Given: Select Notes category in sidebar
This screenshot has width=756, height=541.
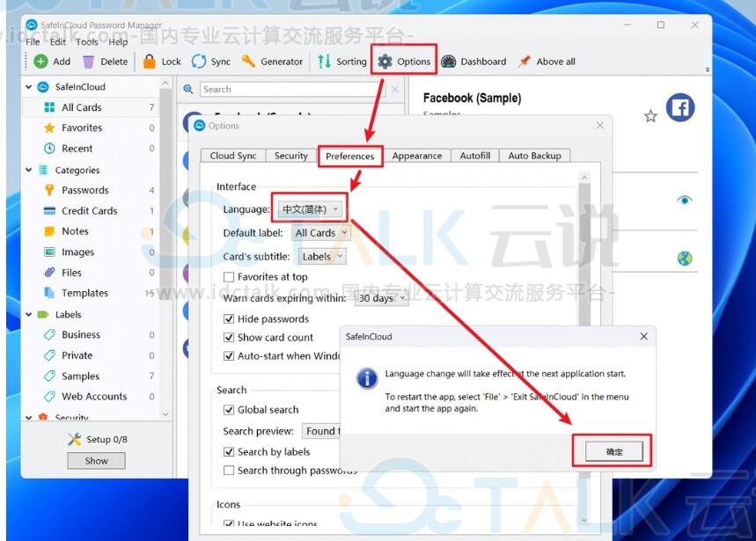Looking at the screenshot, I should [x=91, y=231].
